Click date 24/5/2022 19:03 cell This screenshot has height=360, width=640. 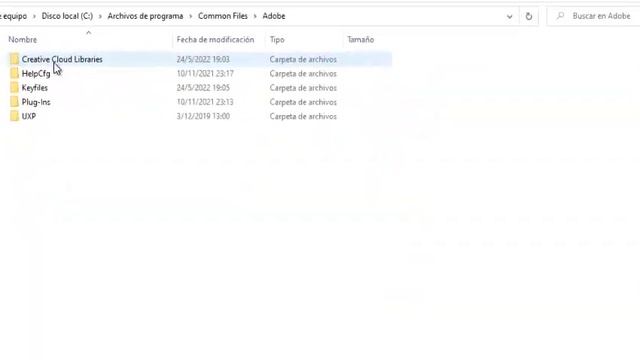(203, 60)
